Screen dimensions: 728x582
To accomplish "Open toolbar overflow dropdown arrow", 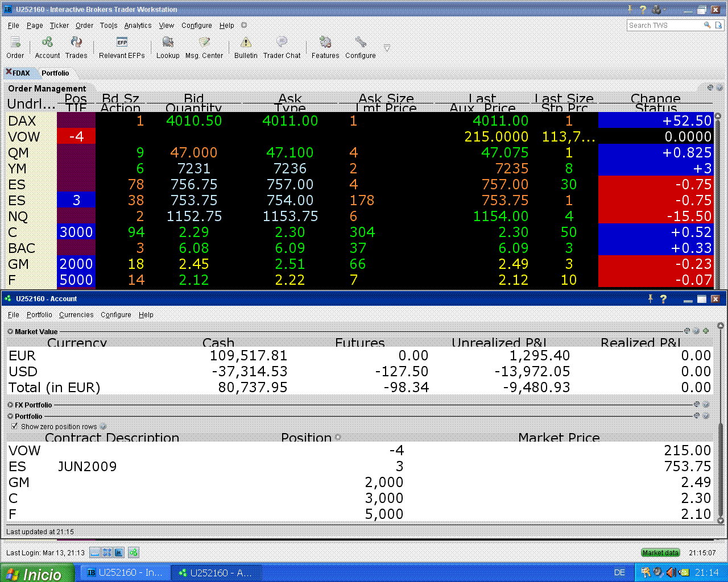I will pyautogui.click(x=387, y=48).
